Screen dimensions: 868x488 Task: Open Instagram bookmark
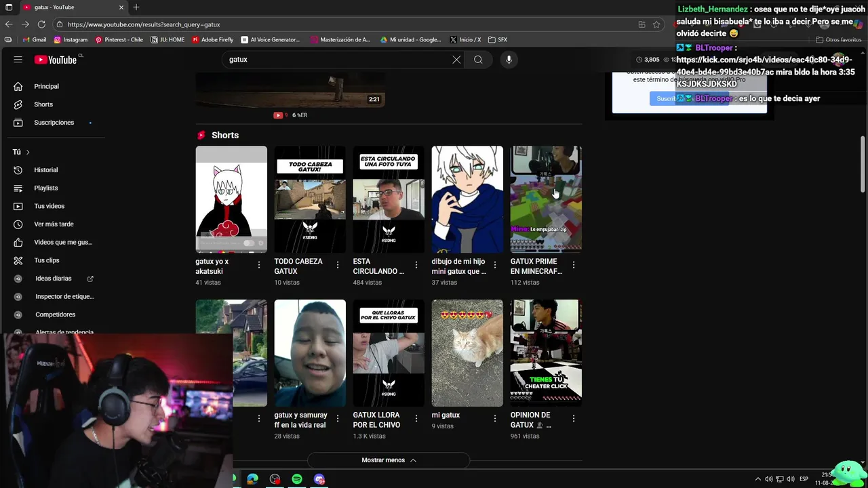click(71, 40)
